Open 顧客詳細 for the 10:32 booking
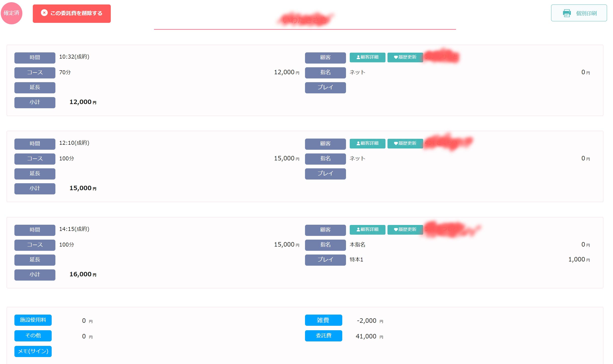The height and width of the screenshot is (364, 613). pos(367,57)
